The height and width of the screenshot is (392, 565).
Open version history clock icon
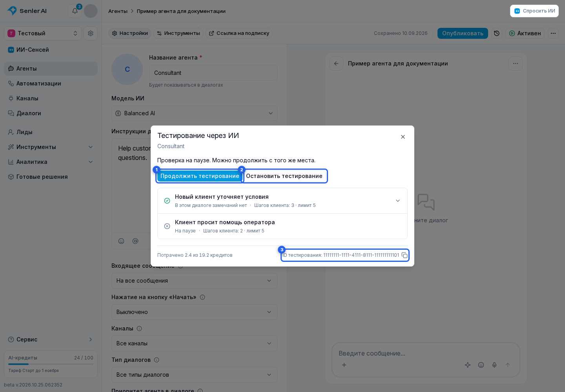pos(497,33)
